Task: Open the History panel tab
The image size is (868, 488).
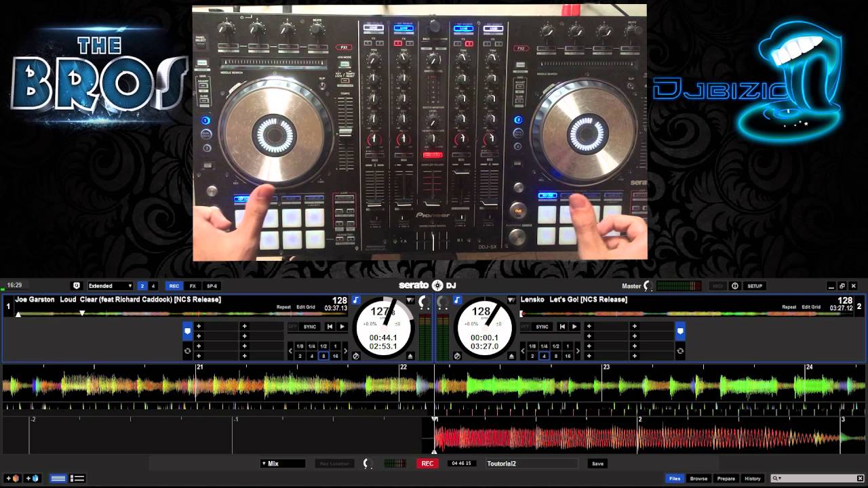Action: coord(753,479)
